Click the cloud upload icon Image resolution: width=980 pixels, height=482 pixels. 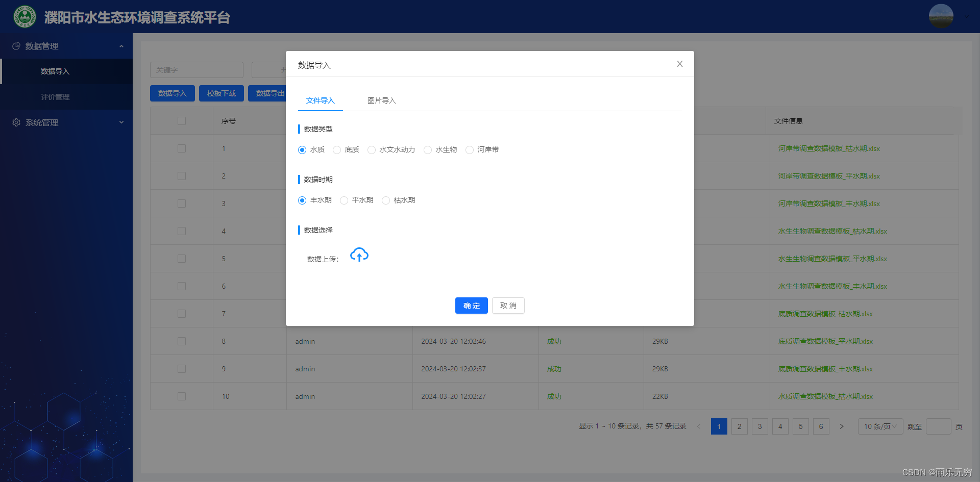[x=359, y=255]
